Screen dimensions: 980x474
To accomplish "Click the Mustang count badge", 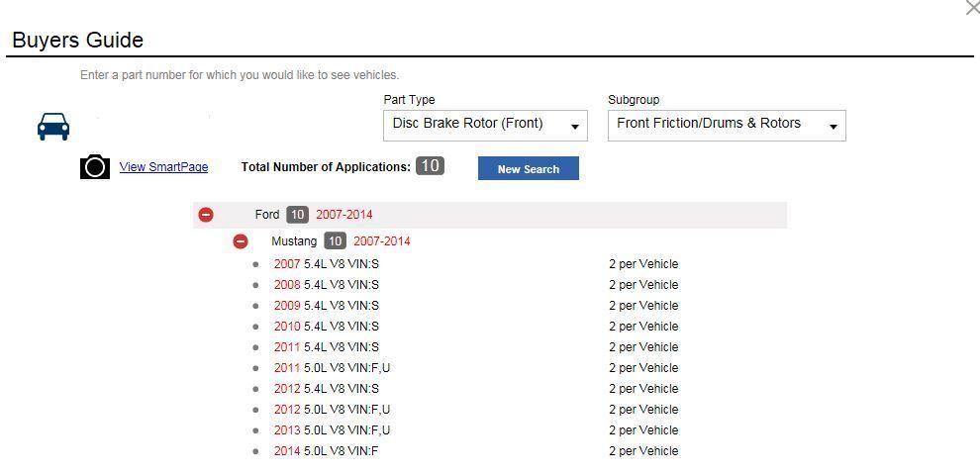I will point(336,241).
